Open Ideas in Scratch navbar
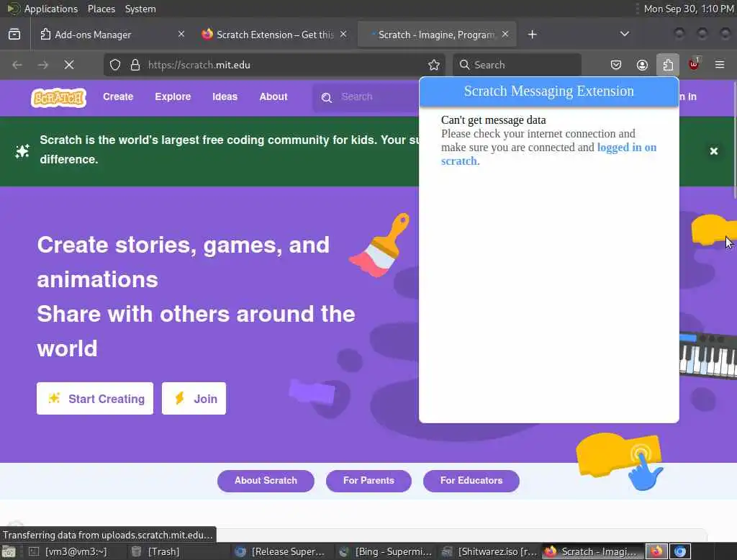Image resolution: width=737 pixels, height=560 pixels. [x=225, y=96]
